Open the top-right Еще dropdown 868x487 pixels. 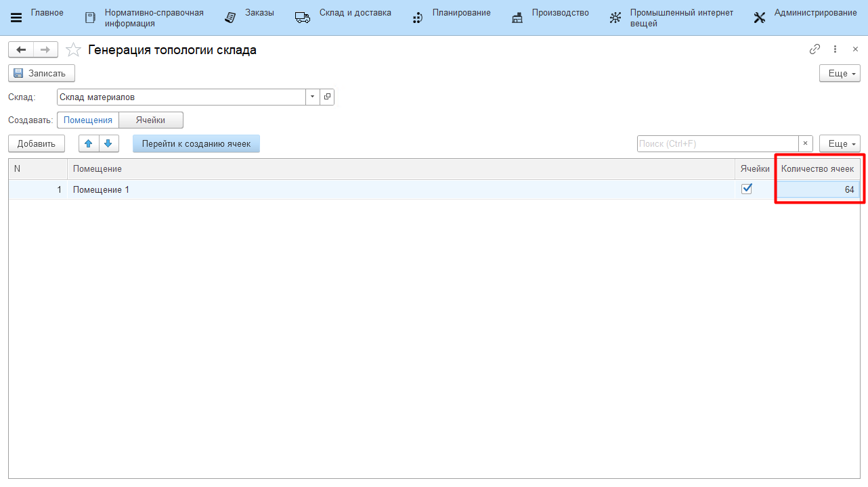840,73
